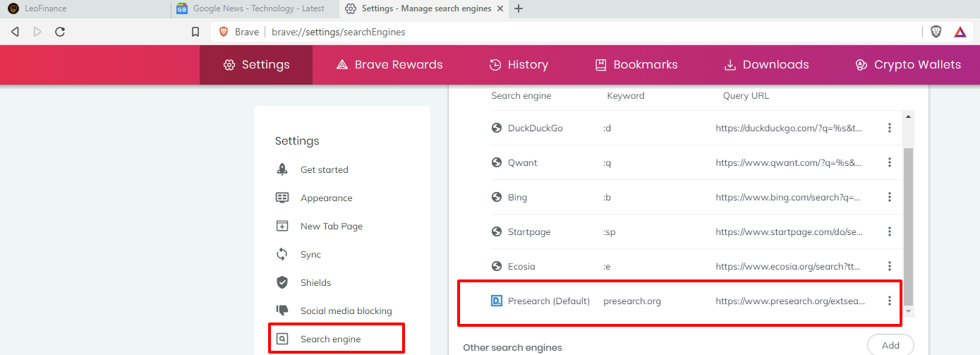Reload the current page
This screenshot has width=980, height=355.
point(60,32)
